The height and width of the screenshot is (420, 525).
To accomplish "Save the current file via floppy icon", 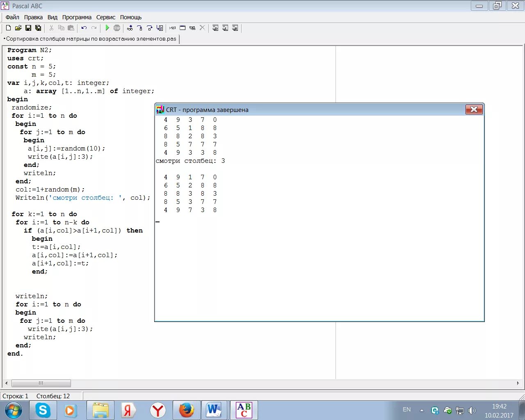I will [28, 28].
